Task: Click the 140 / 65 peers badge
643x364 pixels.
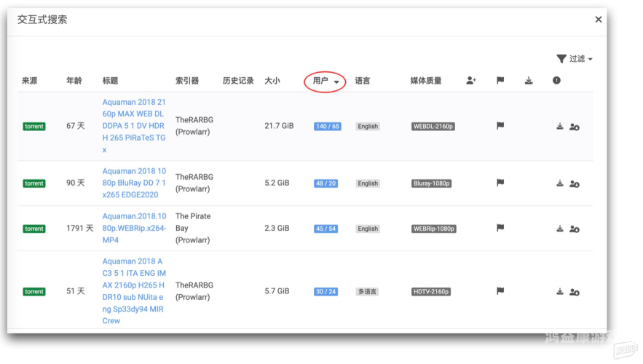Action: point(327,127)
